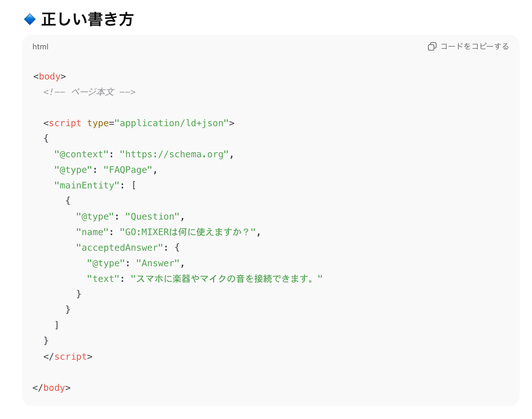Select the acceptedAnswer key in the code

[x=120, y=247]
